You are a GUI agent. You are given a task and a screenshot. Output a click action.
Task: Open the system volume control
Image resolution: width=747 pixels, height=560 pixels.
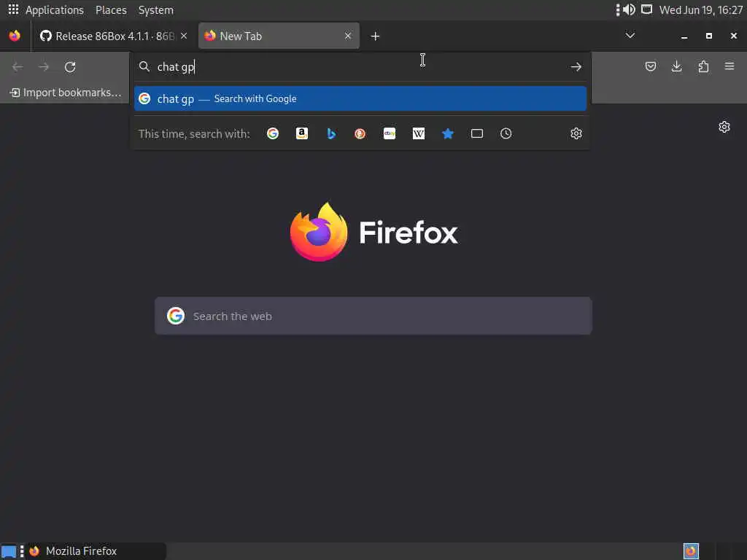(629, 9)
